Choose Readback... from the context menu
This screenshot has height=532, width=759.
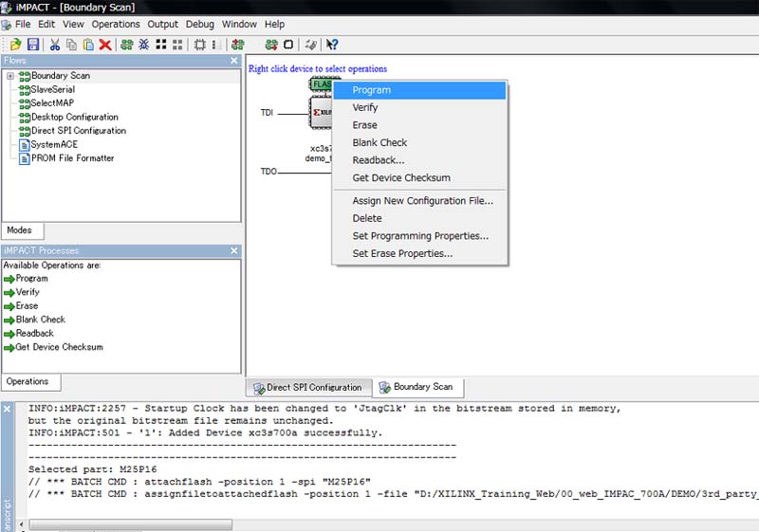point(419,160)
